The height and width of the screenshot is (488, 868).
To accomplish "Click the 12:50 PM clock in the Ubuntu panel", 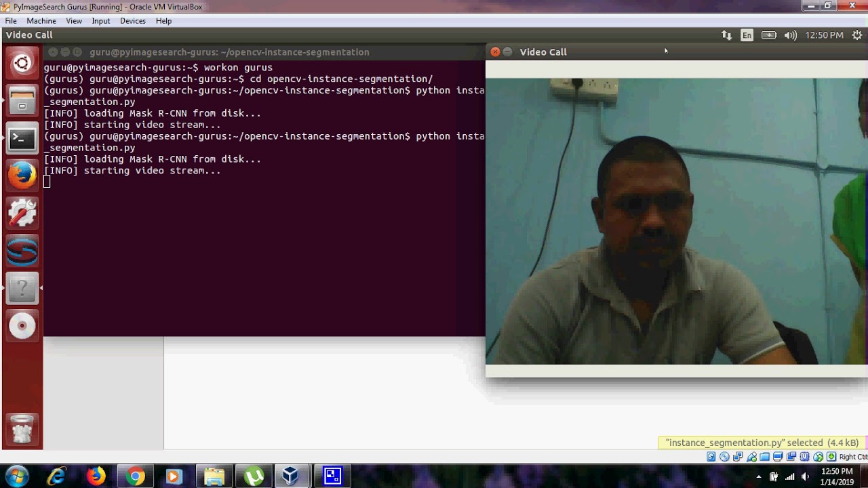I will coord(824,35).
